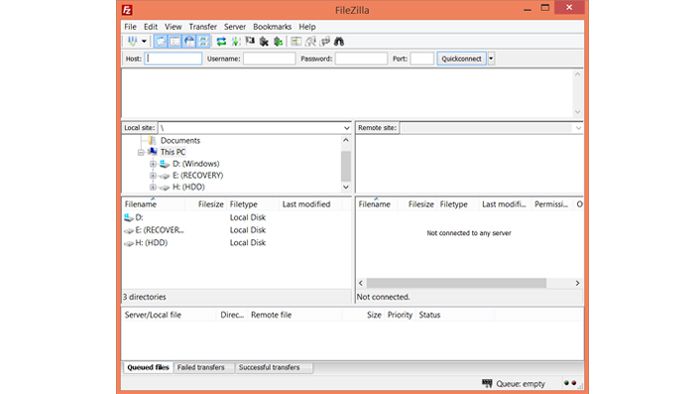
Task: Focus the Password input field
Action: pyautogui.click(x=361, y=58)
